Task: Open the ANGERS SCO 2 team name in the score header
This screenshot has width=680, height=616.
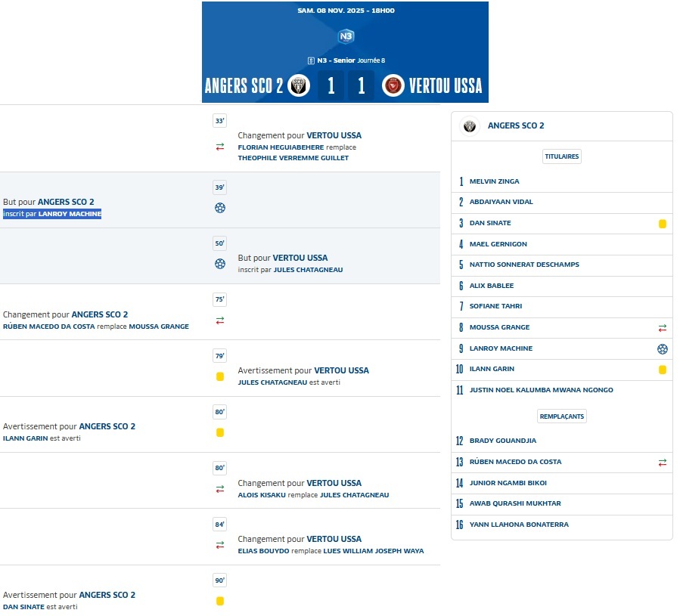Action: coord(244,86)
